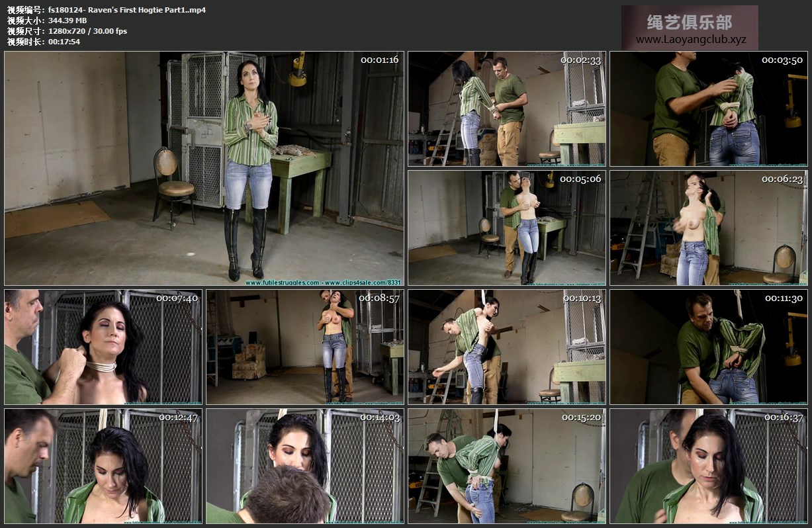Click the thumbnail timestamped 00:01:16
812x528 pixels.
204,169
